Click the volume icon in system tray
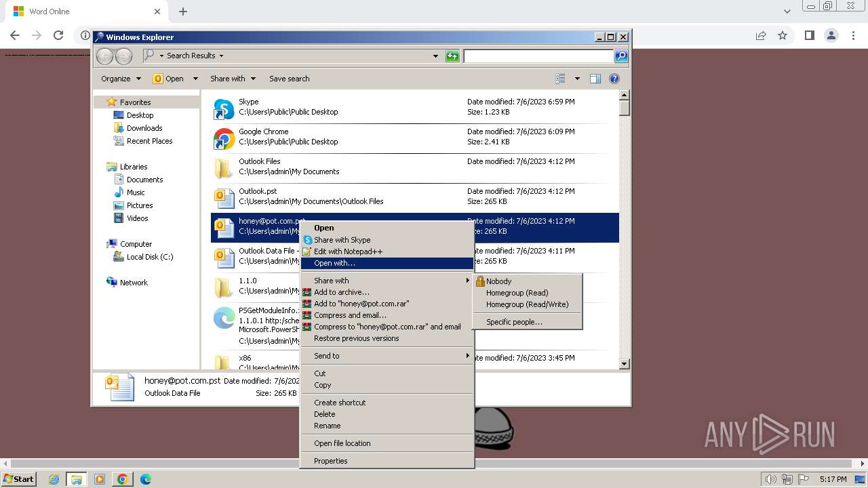This screenshot has width=868, height=488. (770, 479)
